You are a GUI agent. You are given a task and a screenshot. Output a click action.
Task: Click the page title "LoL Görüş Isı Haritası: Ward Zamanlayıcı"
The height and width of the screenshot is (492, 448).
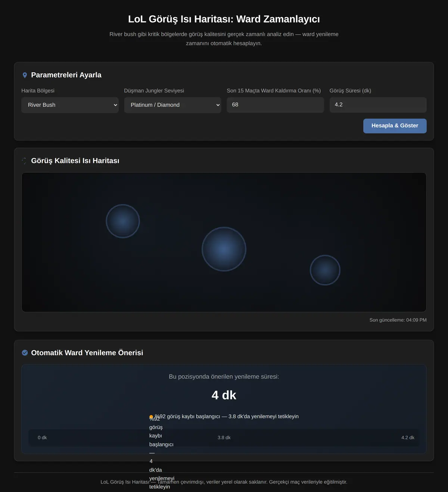224,19
